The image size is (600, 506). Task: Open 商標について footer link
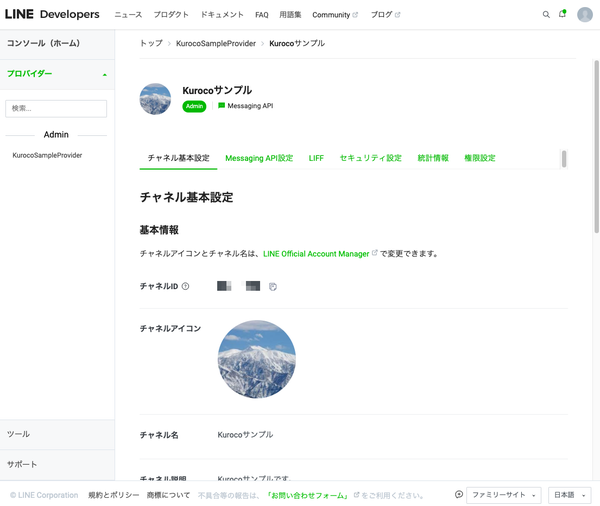click(168, 495)
